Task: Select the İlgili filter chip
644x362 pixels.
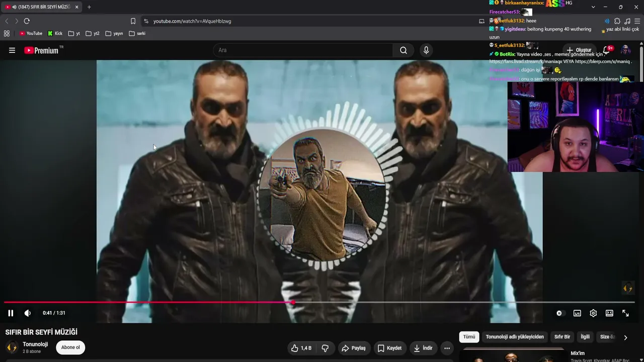Action: point(585,337)
